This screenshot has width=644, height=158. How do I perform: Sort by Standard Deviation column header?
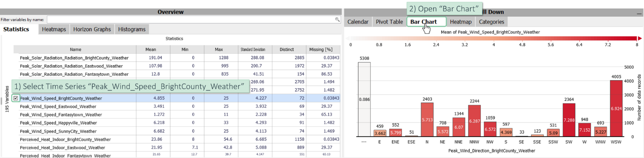(x=255, y=49)
